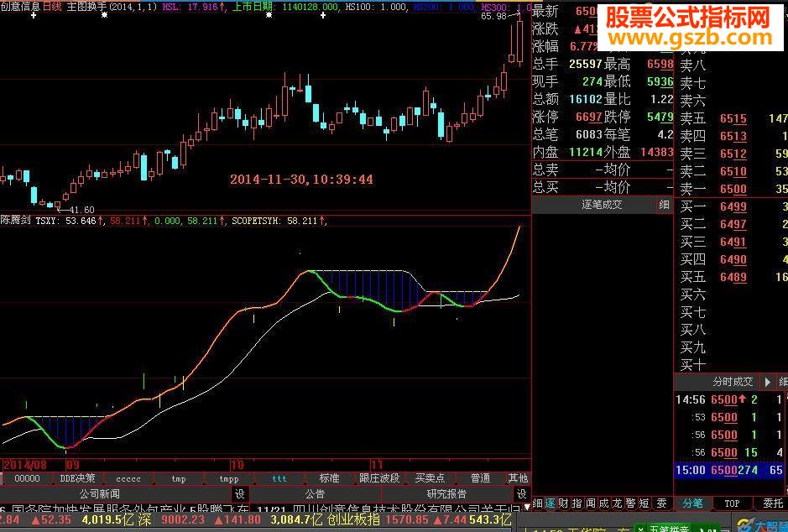Expand news list with down arrow
Viewport: 788px width, 532px height.
click(x=527, y=507)
